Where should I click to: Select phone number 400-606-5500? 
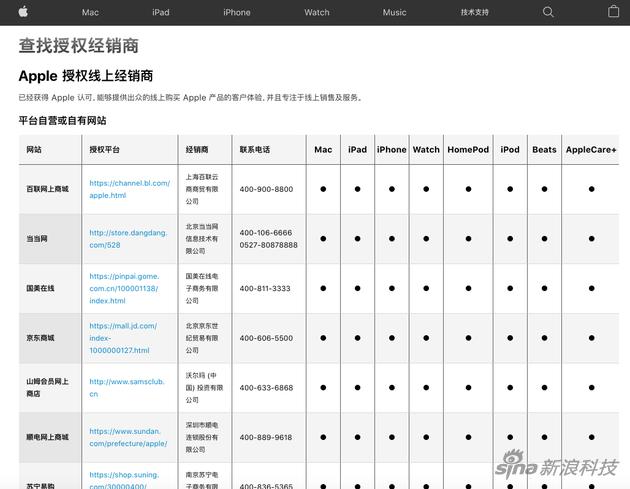(266, 338)
